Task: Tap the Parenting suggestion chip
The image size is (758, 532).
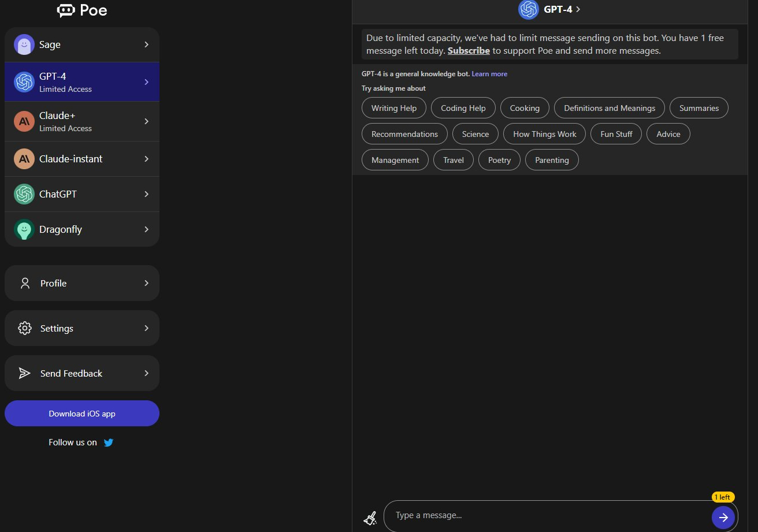Action: pos(552,160)
